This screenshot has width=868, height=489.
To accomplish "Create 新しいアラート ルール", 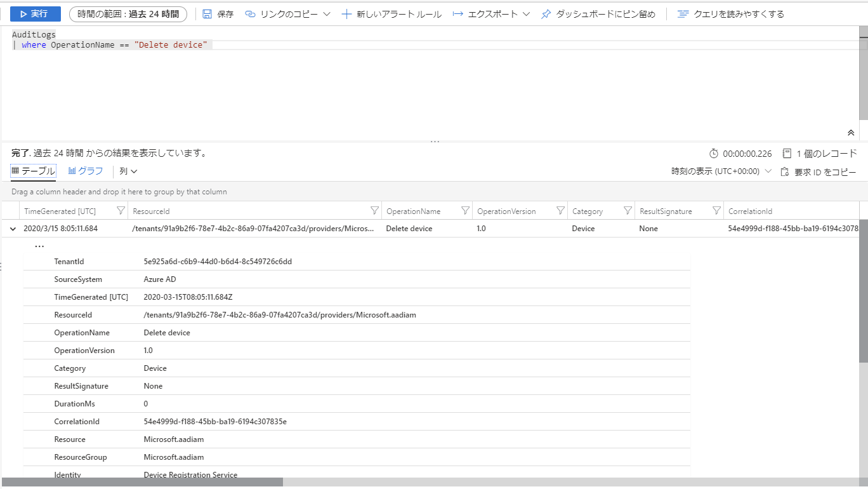I will coord(391,14).
